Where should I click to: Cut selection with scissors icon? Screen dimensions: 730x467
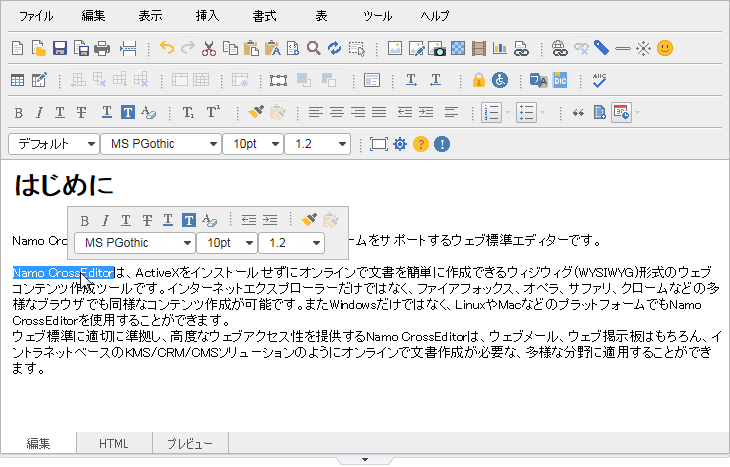[x=209, y=48]
